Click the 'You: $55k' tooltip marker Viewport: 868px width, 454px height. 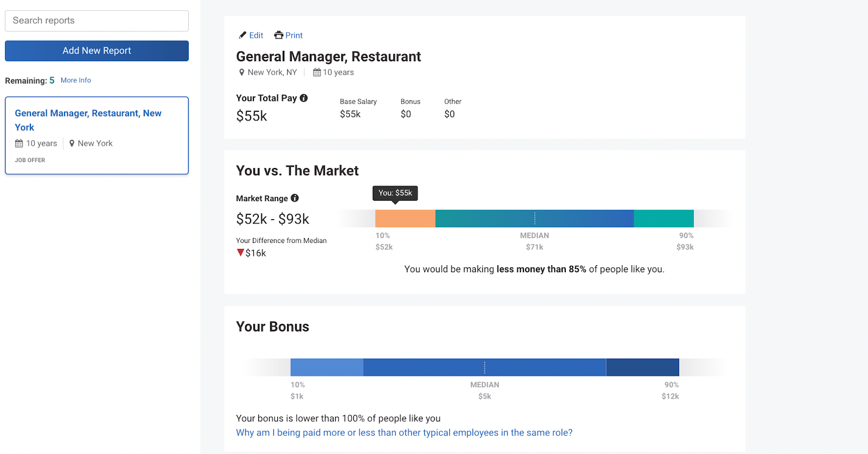[394, 193]
